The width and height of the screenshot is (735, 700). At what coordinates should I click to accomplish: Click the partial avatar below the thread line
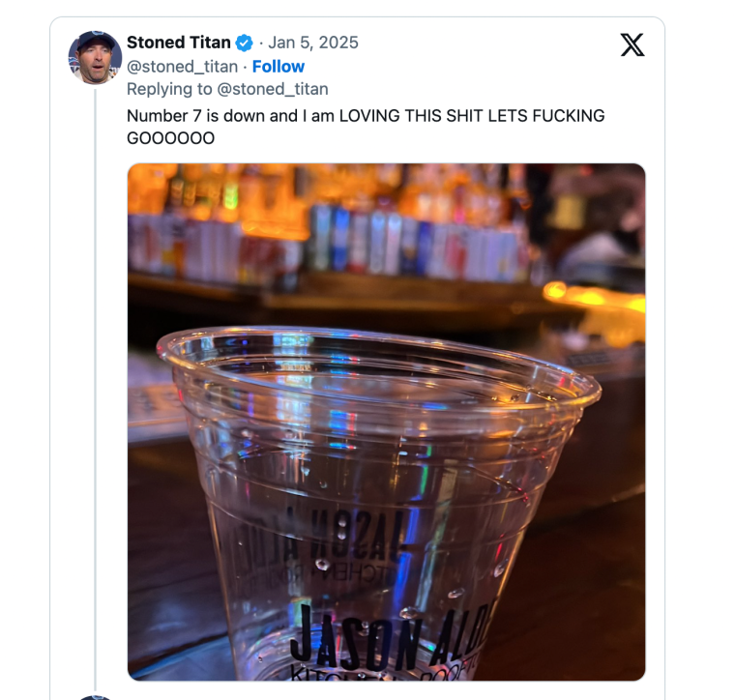tap(95, 696)
